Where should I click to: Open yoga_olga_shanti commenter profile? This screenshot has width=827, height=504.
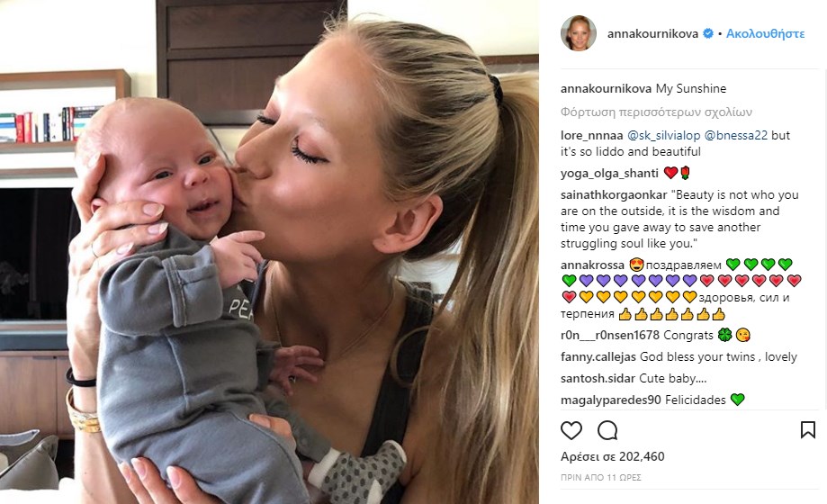[610, 173]
